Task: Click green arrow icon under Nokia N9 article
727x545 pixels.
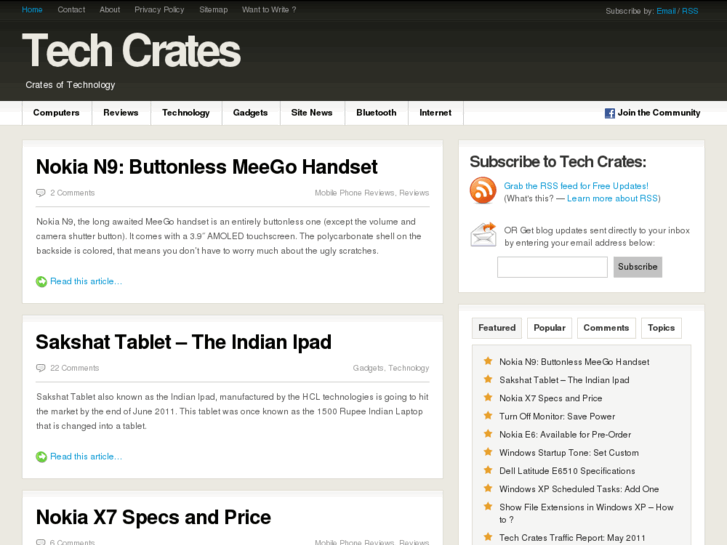Action: [41, 282]
